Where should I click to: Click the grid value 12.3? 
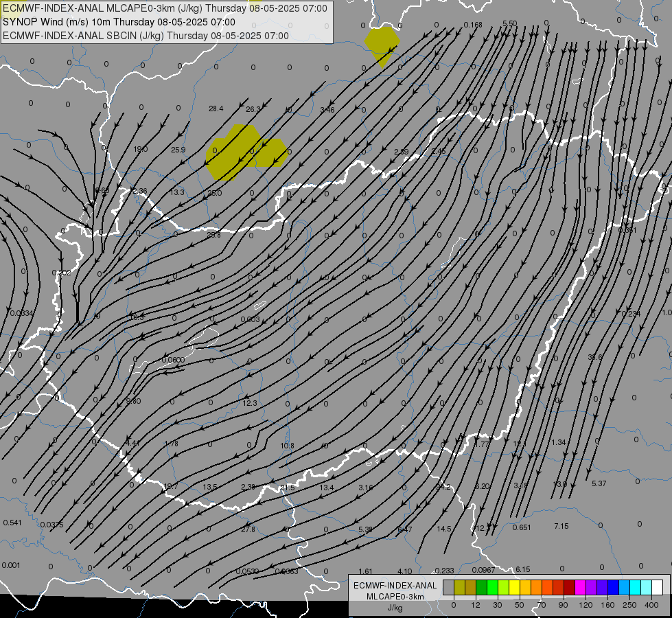tap(250, 402)
